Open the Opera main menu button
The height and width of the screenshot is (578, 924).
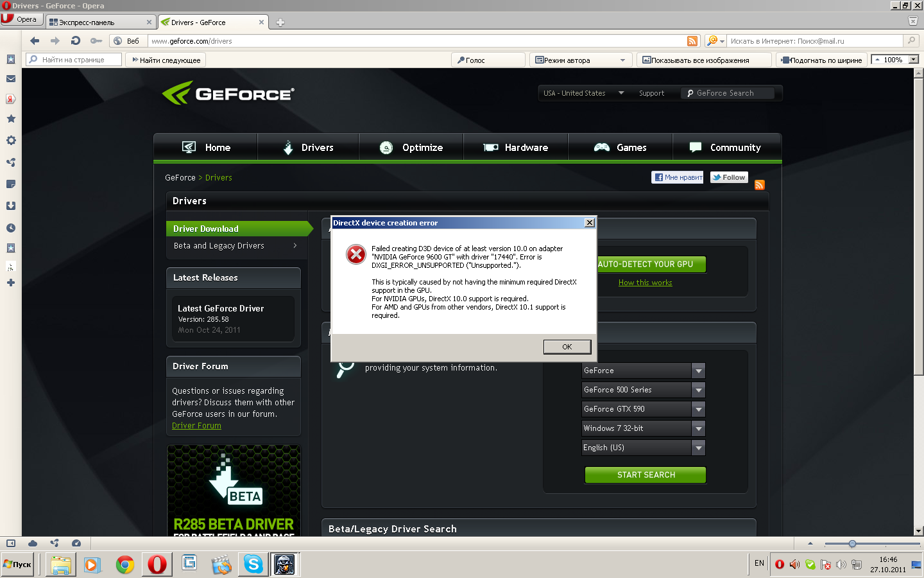pyautogui.click(x=22, y=19)
